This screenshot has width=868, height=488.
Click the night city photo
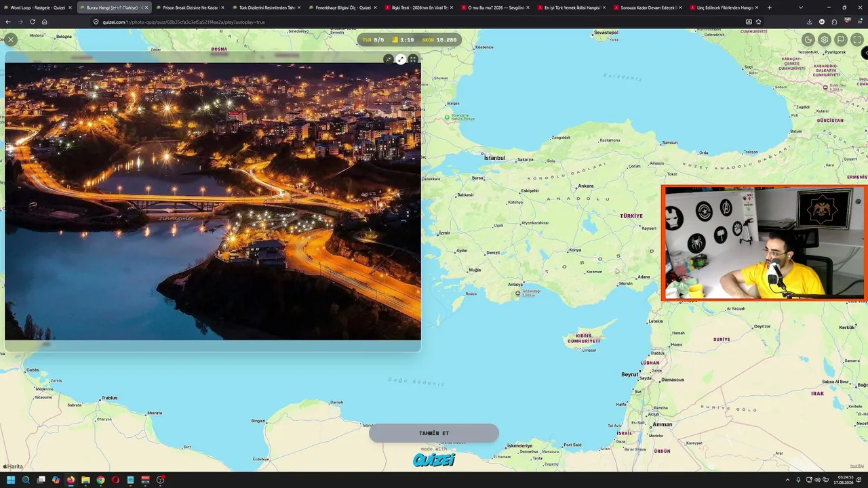click(213, 201)
